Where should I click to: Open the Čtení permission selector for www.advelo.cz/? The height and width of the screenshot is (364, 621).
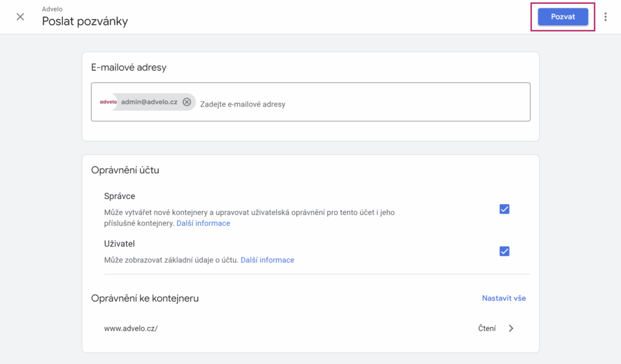(487, 328)
